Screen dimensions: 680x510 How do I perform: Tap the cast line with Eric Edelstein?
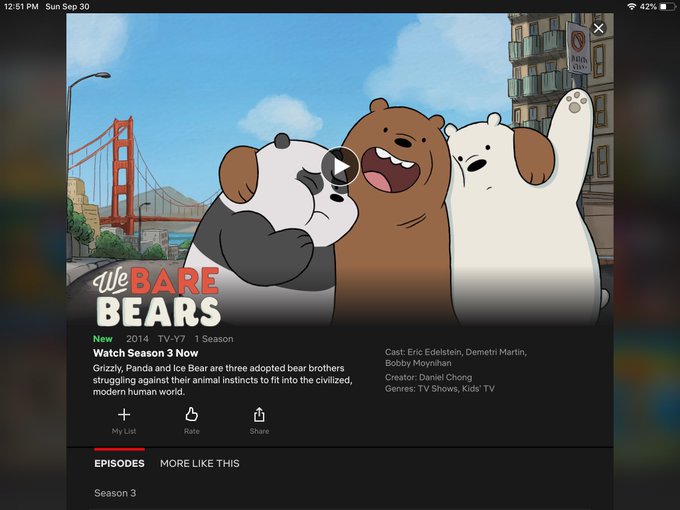tap(456, 357)
